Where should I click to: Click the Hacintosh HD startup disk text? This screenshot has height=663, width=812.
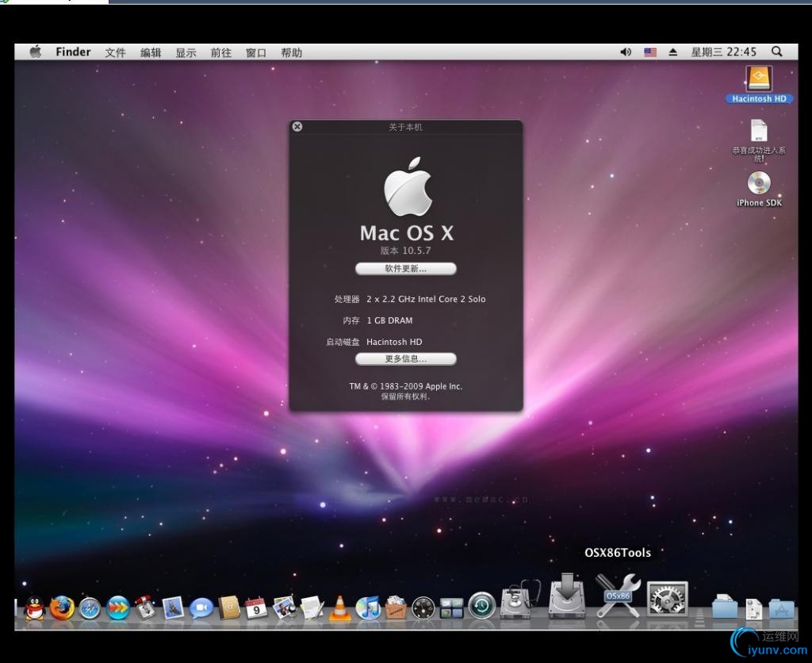[x=394, y=342]
